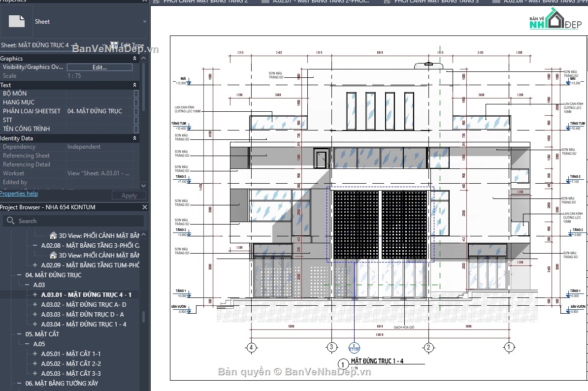Click grid bubble 3 in the elevation
This screenshot has height=391, width=588.
pos(331,347)
